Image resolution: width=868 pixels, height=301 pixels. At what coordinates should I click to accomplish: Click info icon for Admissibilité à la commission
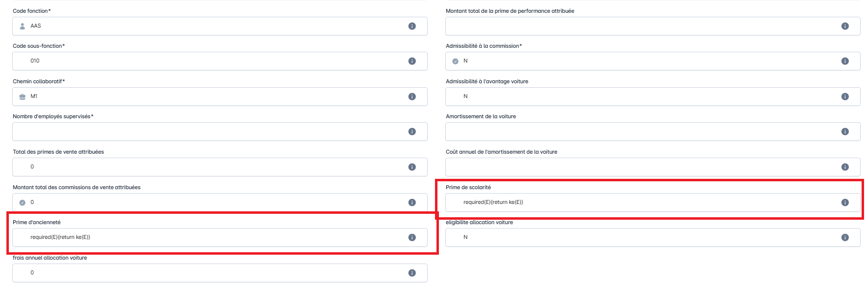(845, 61)
